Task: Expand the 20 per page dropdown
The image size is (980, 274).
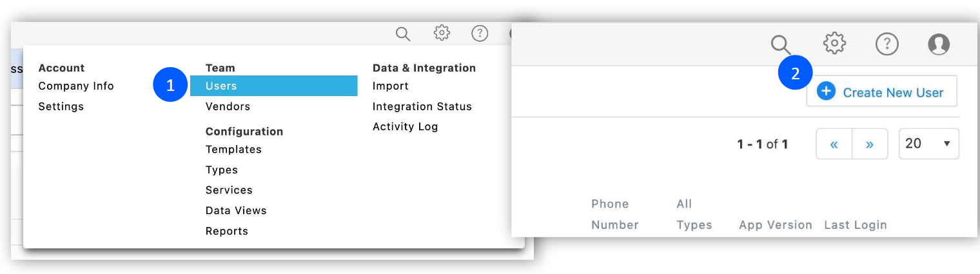Action: tap(928, 144)
